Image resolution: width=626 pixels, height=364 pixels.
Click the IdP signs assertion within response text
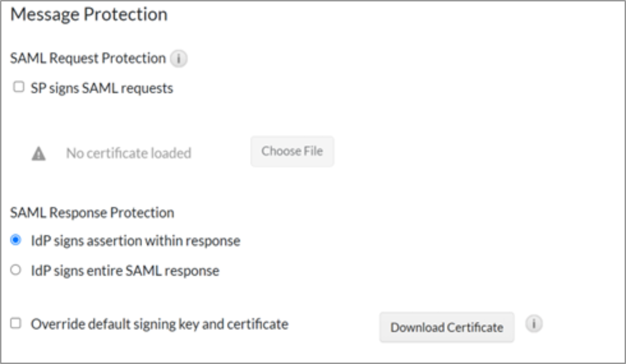135,241
